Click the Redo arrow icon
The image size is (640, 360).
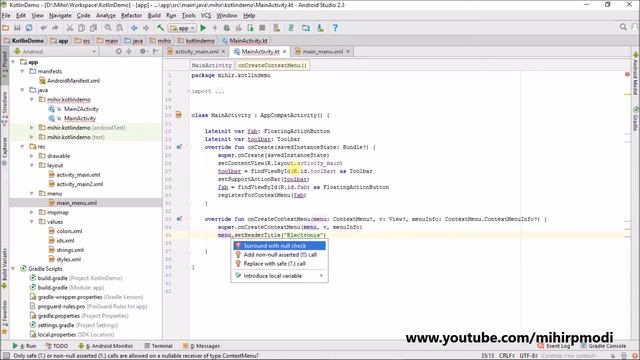(x=55, y=28)
